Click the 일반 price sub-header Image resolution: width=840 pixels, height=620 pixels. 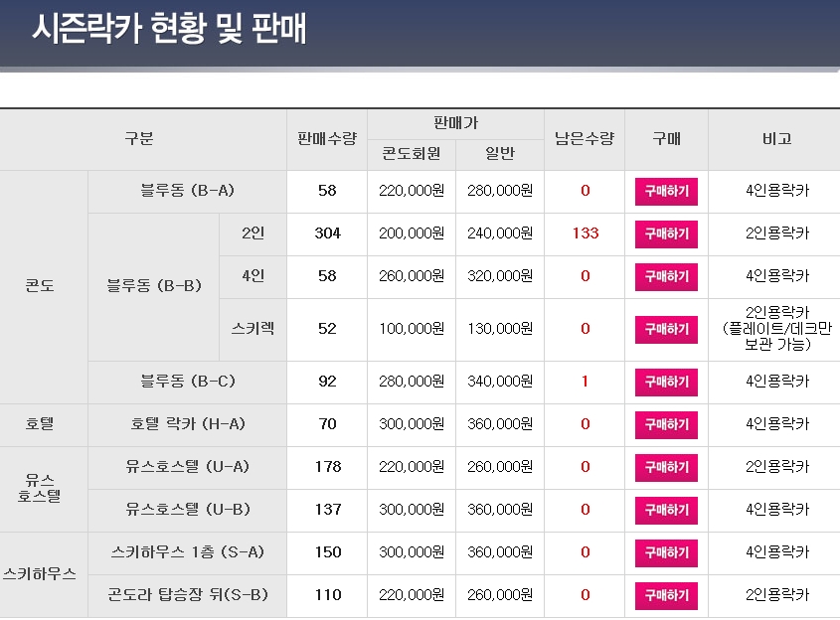(x=500, y=154)
